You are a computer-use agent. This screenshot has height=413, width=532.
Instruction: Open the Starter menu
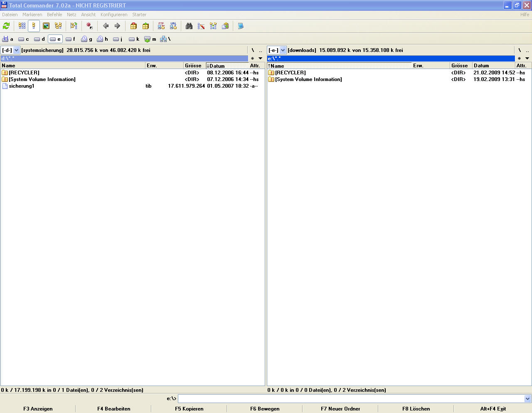tap(139, 15)
